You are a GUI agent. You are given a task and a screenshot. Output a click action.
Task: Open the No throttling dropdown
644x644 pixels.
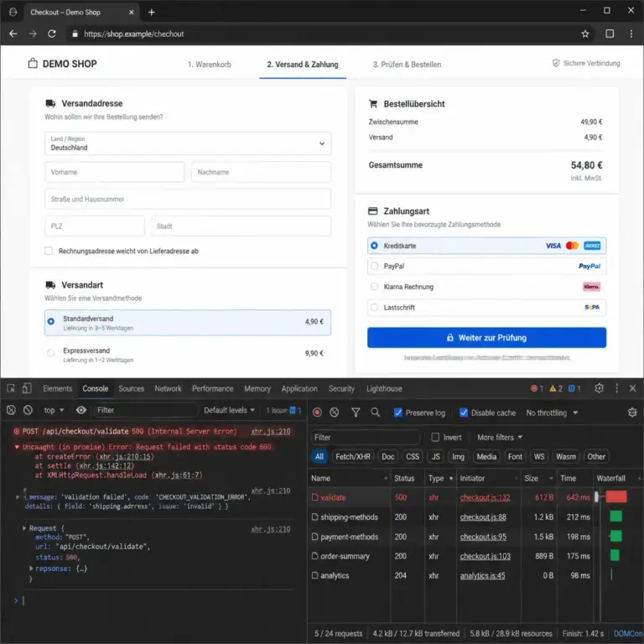coord(552,413)
